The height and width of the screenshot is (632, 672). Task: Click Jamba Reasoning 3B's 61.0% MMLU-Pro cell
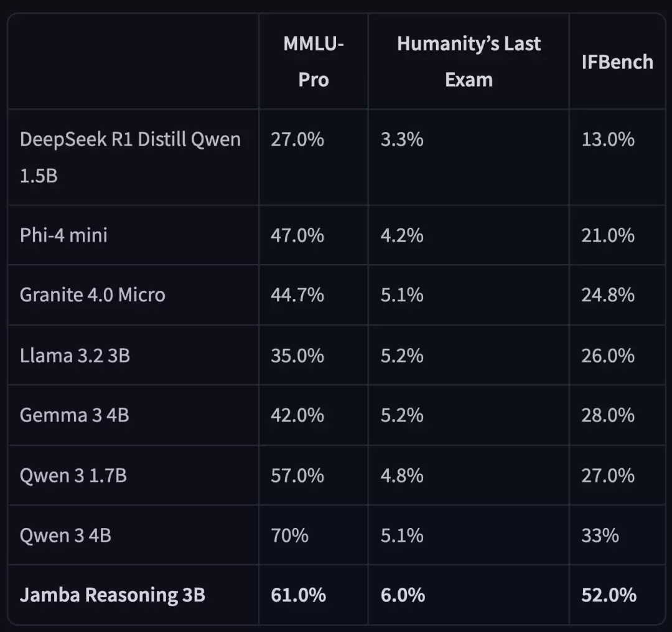pyautogui.click(x=298, y=595)
